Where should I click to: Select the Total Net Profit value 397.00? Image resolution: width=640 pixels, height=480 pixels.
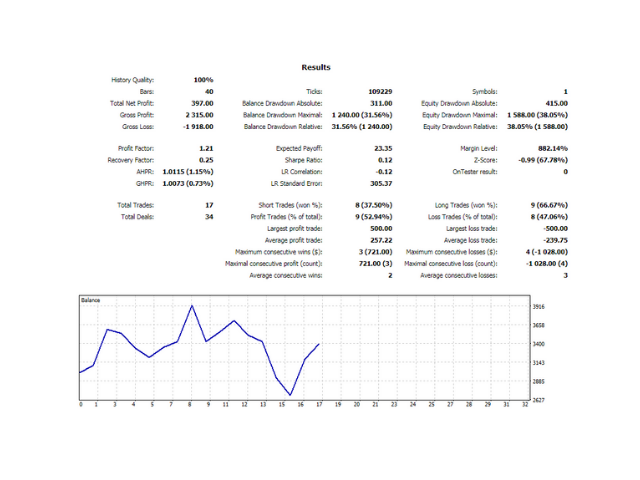[x=201, y=103]
